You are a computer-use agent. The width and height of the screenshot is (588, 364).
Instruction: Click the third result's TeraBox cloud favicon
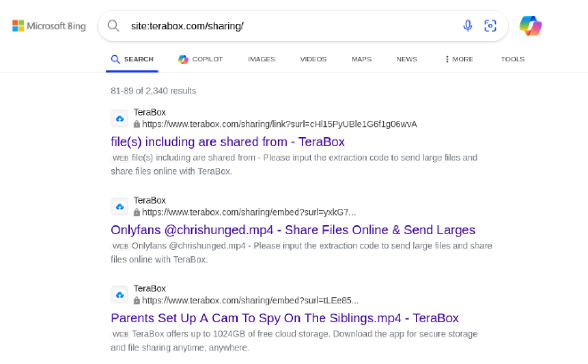pyautogui.click(x=119, y=295)
